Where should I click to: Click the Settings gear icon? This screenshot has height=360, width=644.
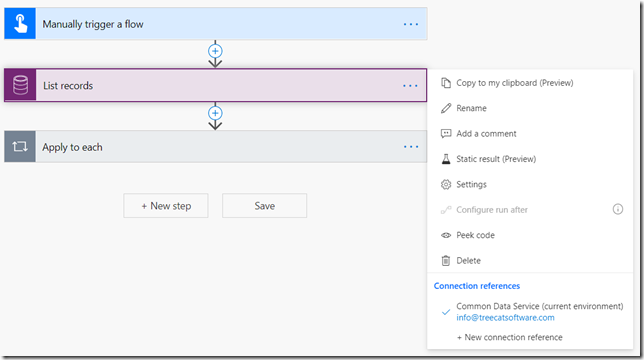(446, 184)
